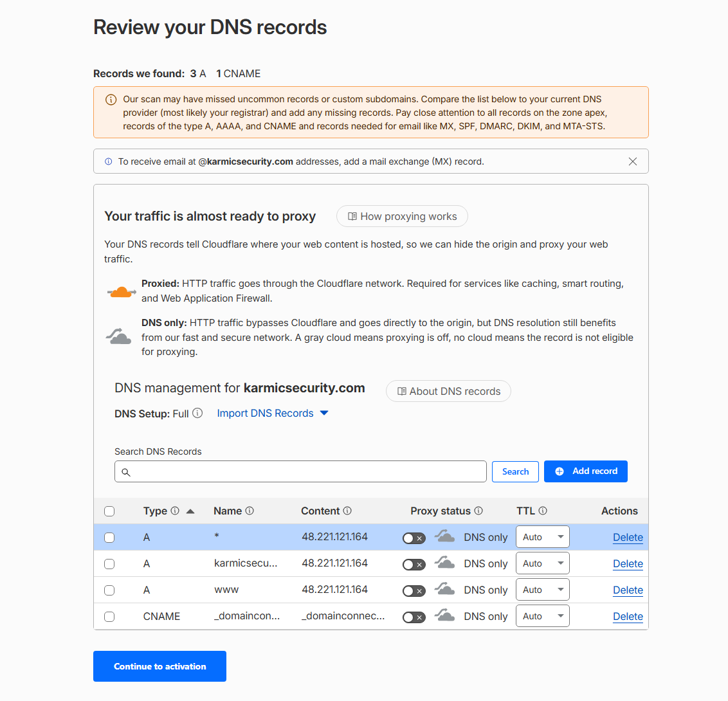728x701 pixels.
Task: Enable proxy toggle for the www record
Action: pyautogui.click(x=414, y=591)
